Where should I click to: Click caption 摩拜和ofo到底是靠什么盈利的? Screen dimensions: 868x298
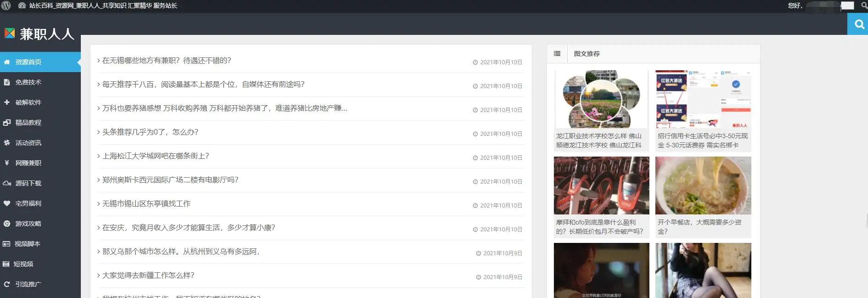click(x=600, y=227)
